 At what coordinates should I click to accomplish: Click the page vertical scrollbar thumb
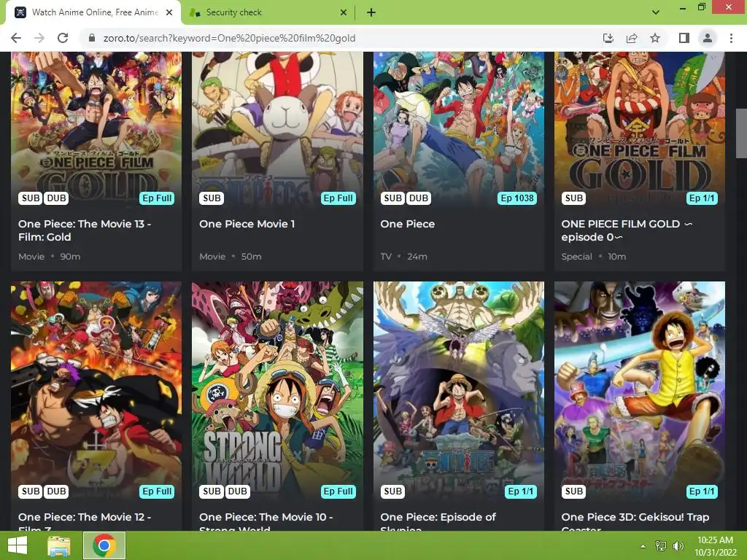(x=741, y=133)
